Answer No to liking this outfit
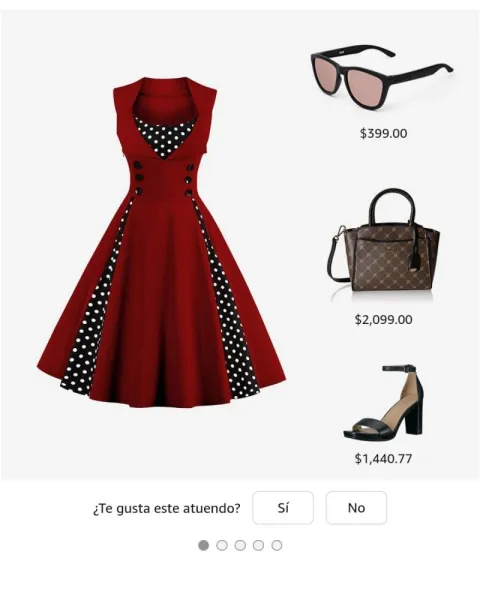Viewport: 480px width, 600px height. point(356,508)
